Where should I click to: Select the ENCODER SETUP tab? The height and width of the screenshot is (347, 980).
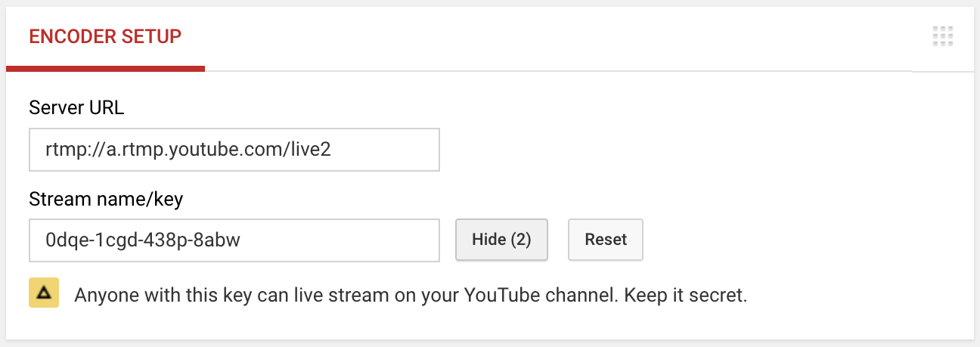(x=105, y=36)
